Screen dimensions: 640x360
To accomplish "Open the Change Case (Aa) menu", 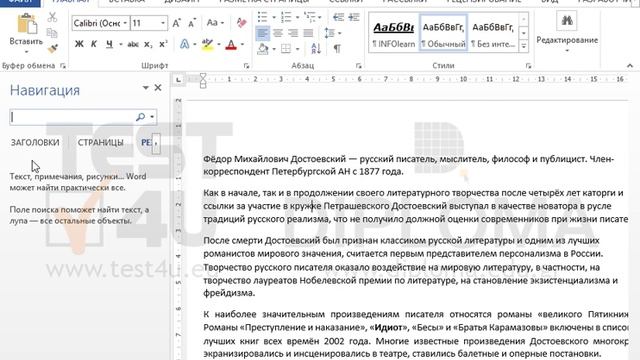I will [x=215, y=23].
